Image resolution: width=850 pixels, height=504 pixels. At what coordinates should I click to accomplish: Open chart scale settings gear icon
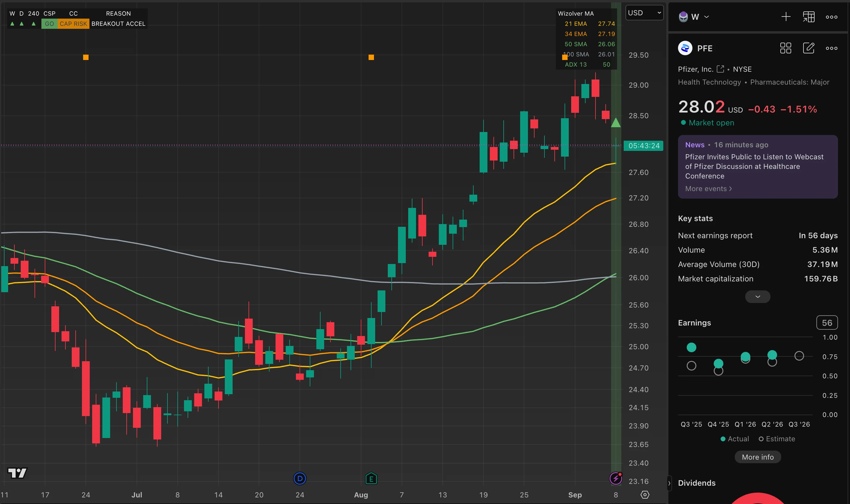[644, 495]
